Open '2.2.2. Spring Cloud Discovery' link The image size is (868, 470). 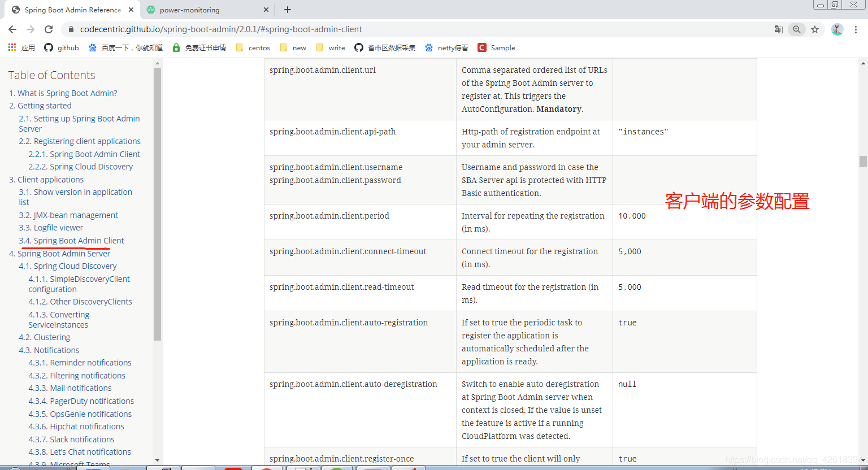81,167
